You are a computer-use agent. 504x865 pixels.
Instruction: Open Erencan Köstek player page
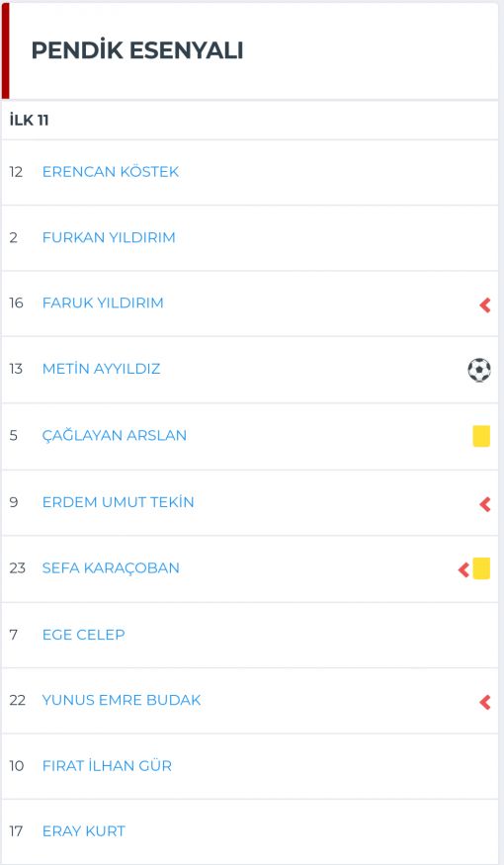111,172
